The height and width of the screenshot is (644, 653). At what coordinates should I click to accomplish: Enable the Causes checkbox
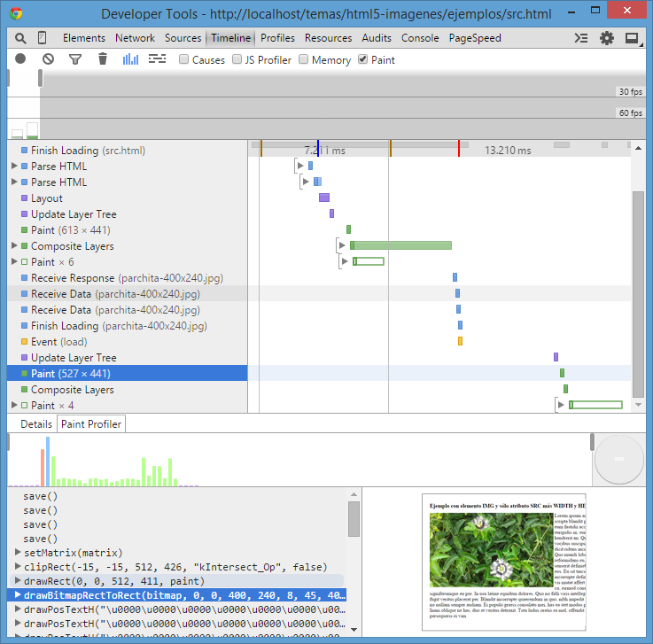(184, 60)
